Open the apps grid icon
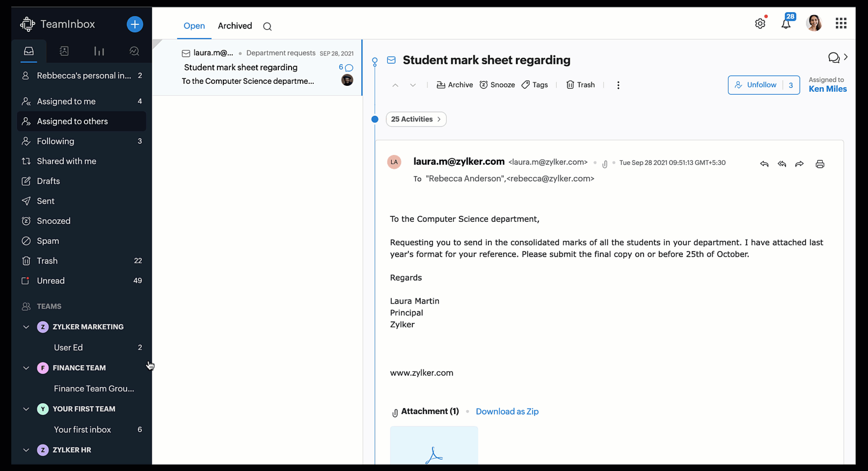Screen dimensions: 868x471 [x=841, y=23]
